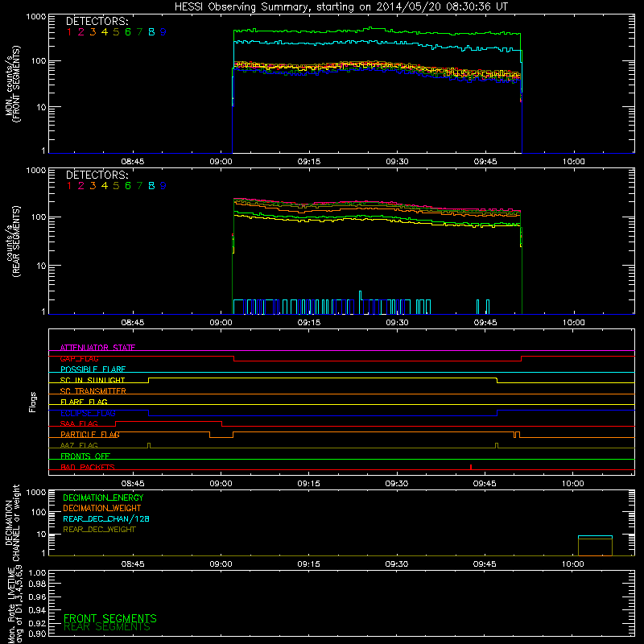Click 09:15 tick under front segments plot
This screenshot has width=644, height=644.
click(309, 162)
